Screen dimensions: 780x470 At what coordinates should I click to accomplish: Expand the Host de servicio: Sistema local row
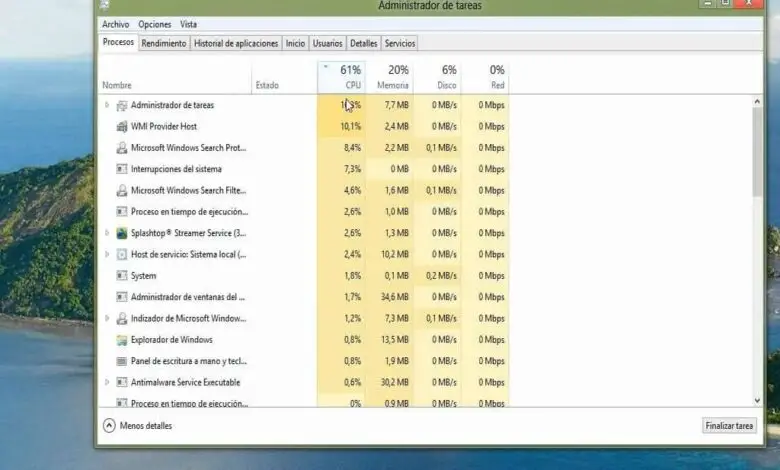pyautogui.click(x=106, y=254)
